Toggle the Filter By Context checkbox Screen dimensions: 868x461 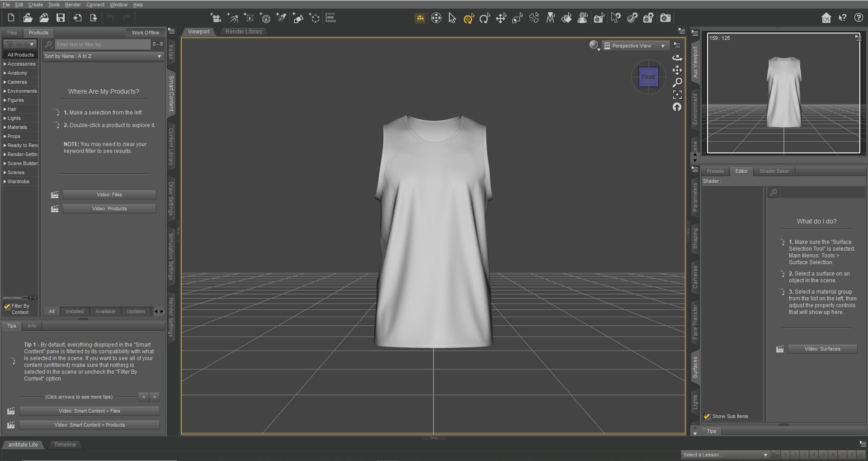7,306
